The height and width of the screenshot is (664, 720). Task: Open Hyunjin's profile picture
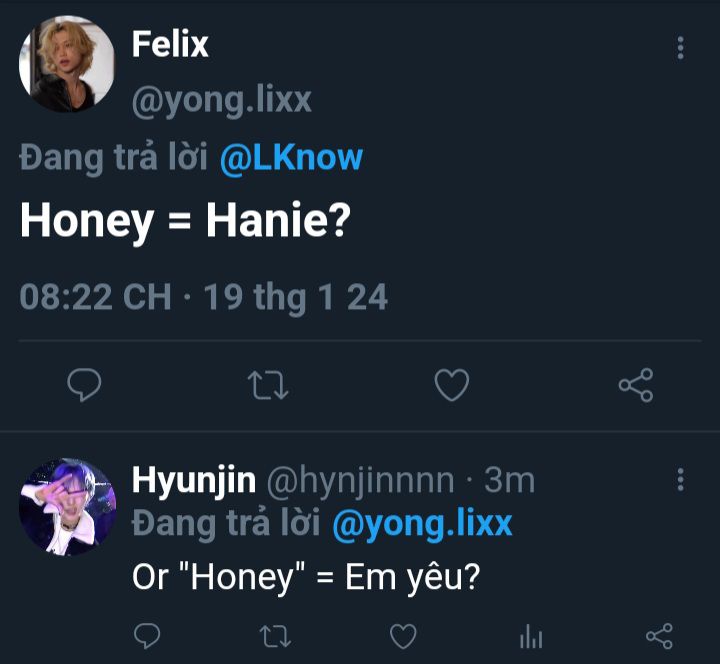point(67,507)
